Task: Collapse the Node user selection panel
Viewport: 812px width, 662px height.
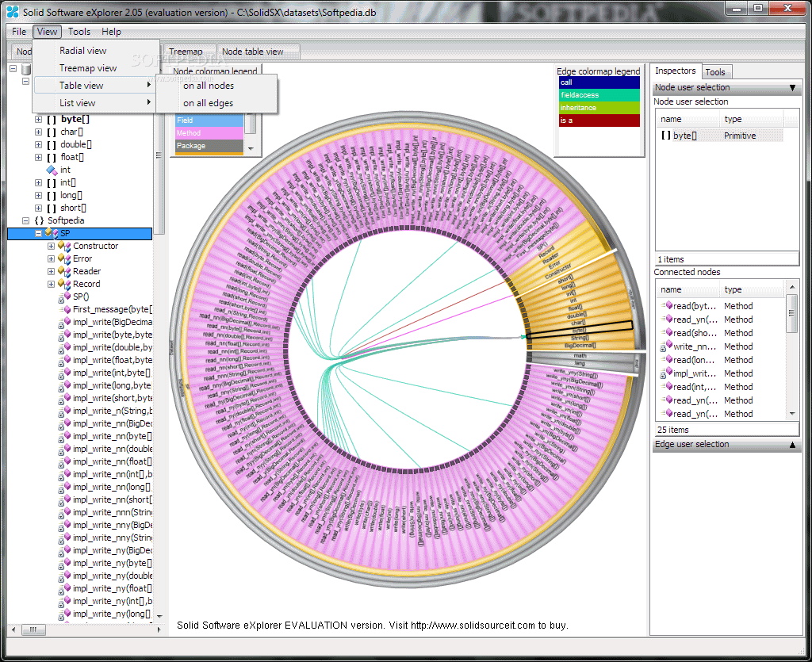Action: pos(792,88)
